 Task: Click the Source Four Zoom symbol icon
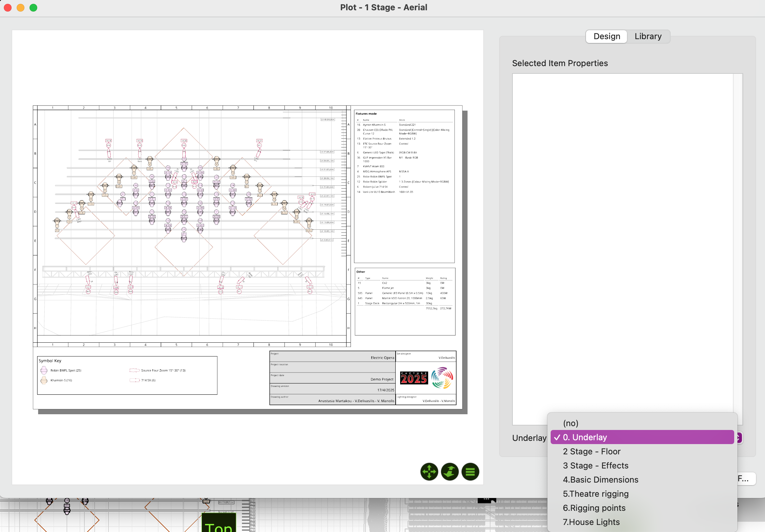[134, 370]
